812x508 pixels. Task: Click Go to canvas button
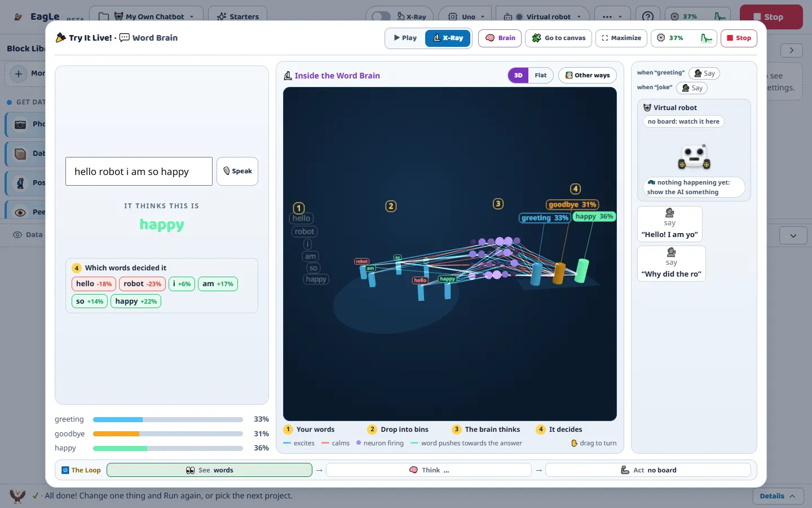(x=559, y=38)
